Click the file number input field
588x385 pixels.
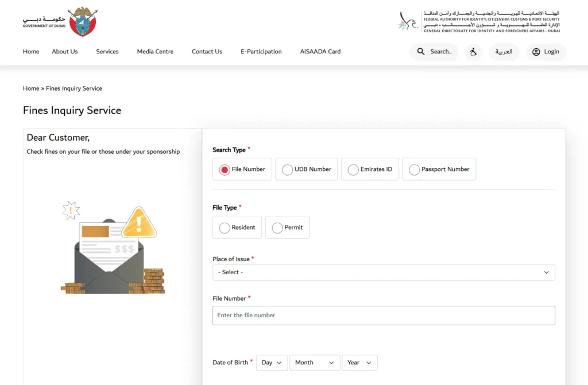click(383, 315)
